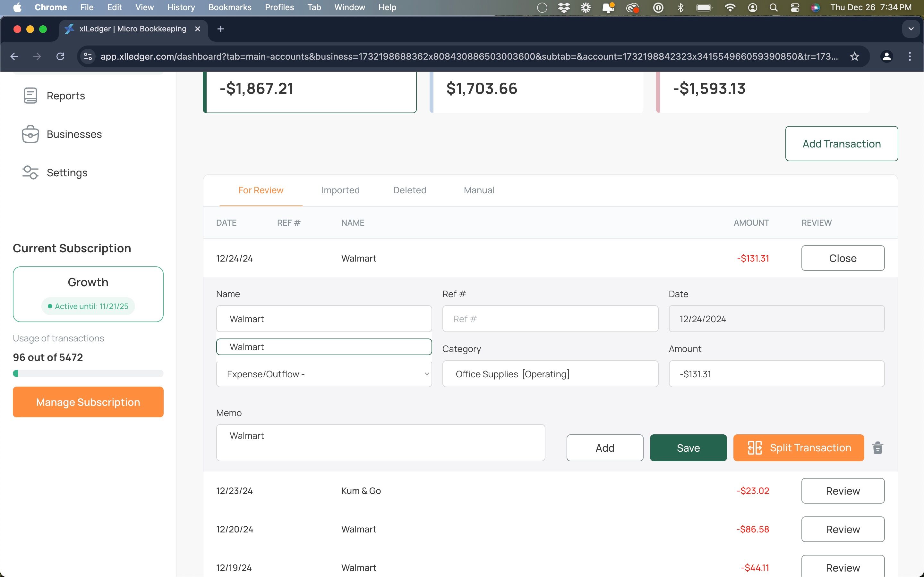Open Settings sliders icon in sidebar
Screen dimensions: 924x577
(30, 172)
